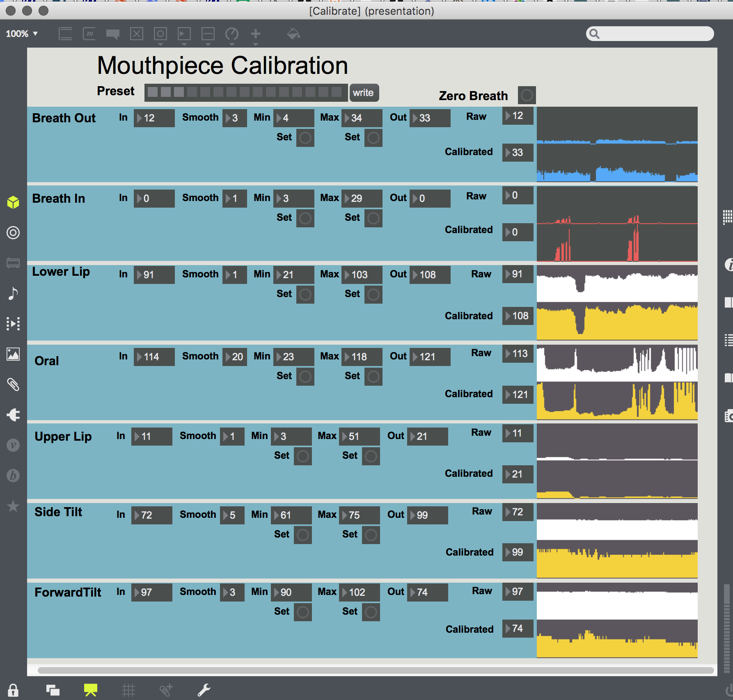Image resolution: width=733 pixels, height=700 pixels.
Task: Click in the toolbar search field
Action: [x=650, y=34]
